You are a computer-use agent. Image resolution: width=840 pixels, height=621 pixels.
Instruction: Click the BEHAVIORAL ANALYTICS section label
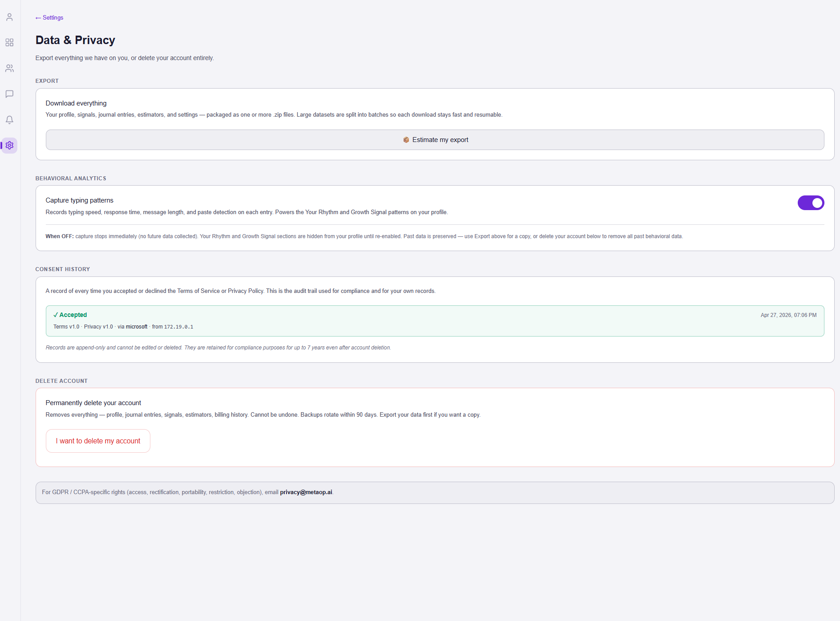point(71,179)
